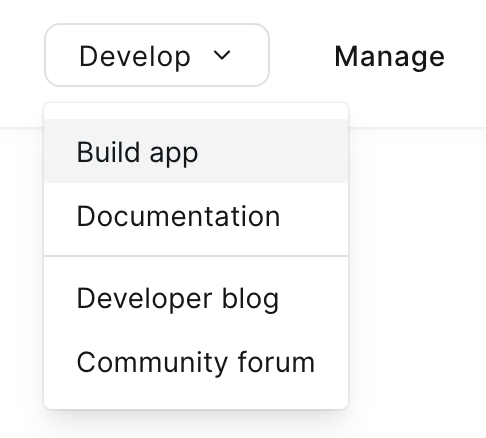
Task: Select Developer blog below the divider
Action: pos(196,298)
